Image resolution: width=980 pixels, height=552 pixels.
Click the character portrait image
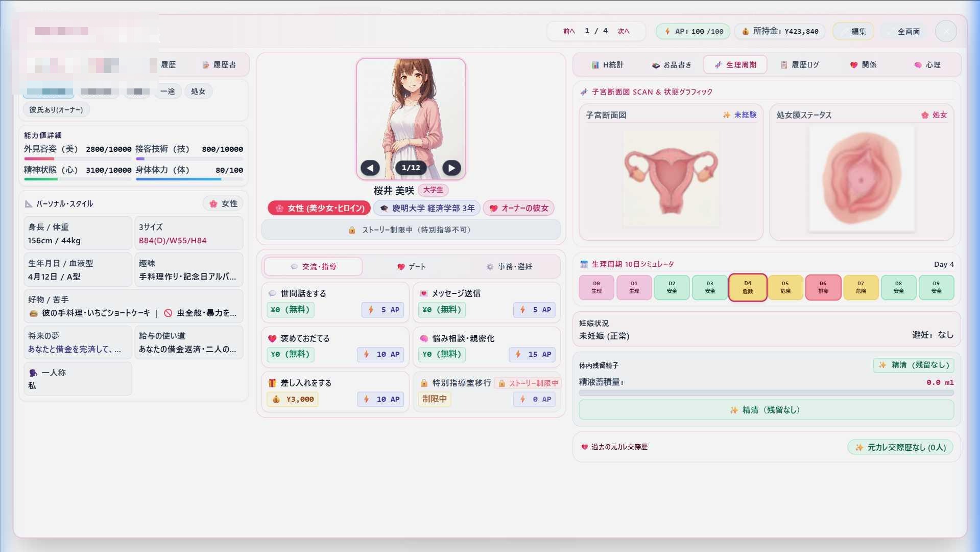(411, 118)
